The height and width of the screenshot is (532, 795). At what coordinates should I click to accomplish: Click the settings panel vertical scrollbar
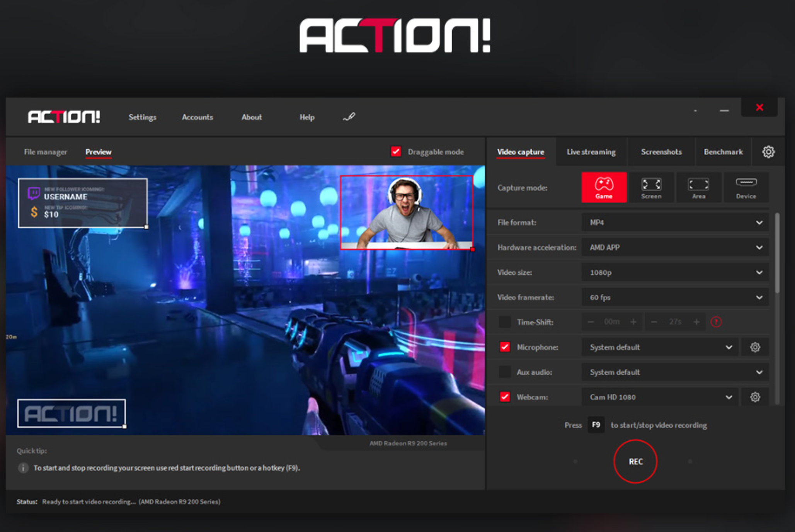[x=777, y=253]
